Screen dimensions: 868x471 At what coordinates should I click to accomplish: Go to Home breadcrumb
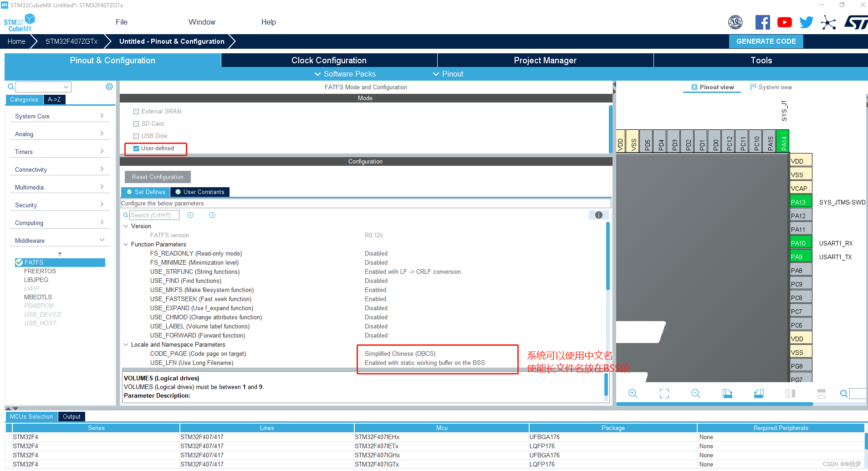16,41
